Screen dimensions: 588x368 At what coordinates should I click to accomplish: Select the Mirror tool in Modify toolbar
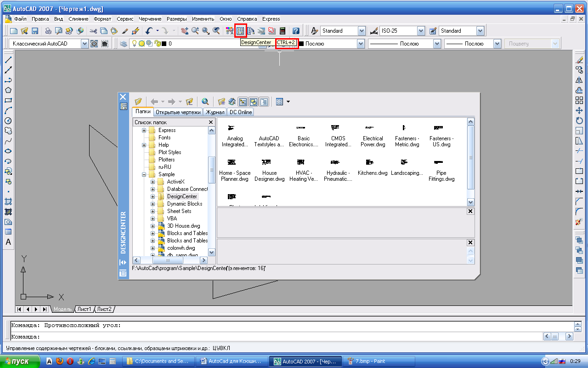point(579,80)
